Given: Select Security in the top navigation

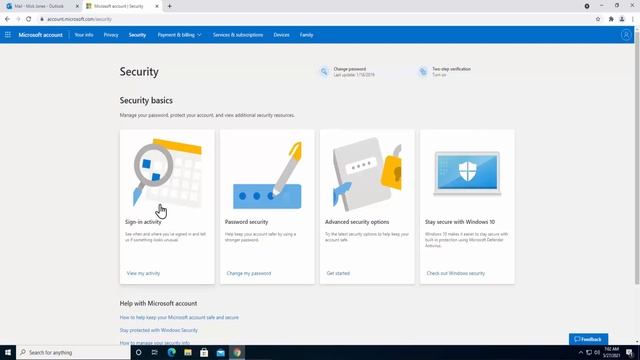Looking at the screenshot, I should point(137,35).
